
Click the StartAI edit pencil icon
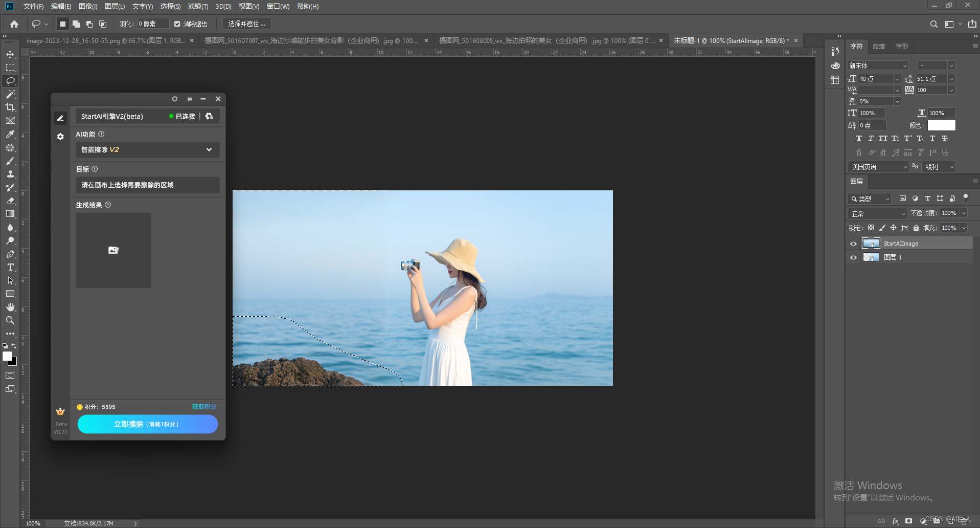pyautogui.click(x=60, y=118)
